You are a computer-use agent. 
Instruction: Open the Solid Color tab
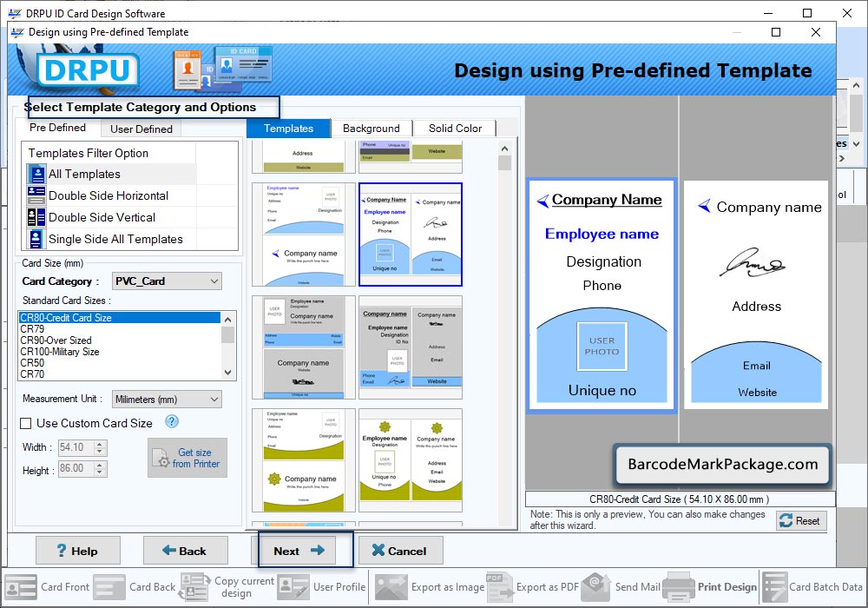point(455,129)
